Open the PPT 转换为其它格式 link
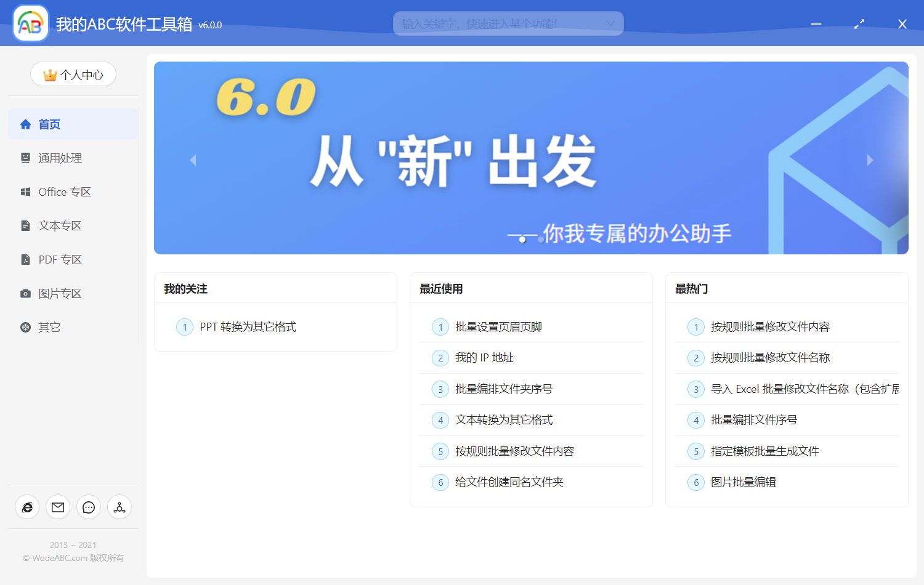 247,327
